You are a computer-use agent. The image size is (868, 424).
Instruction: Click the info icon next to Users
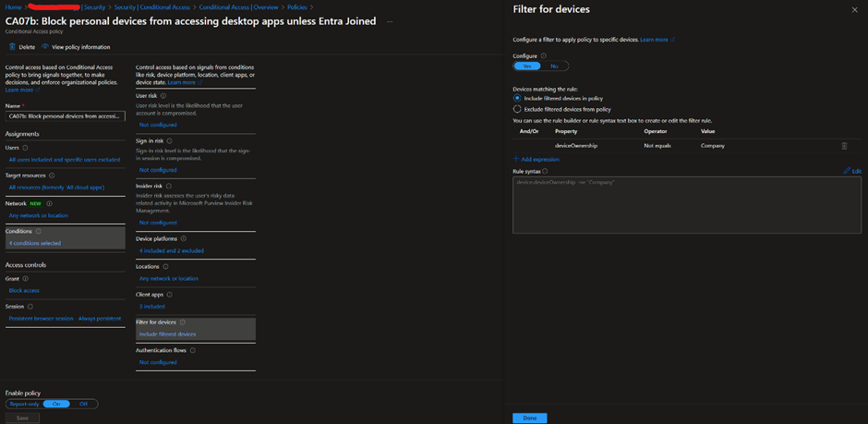click(26, 148)
